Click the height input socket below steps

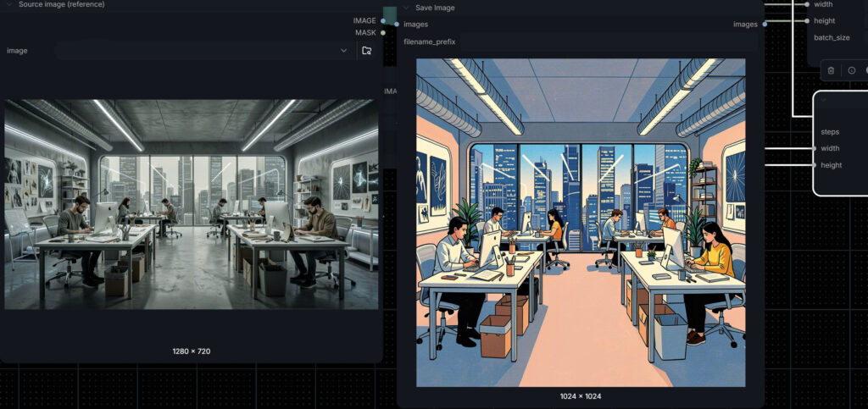click(x=815, y=165)
